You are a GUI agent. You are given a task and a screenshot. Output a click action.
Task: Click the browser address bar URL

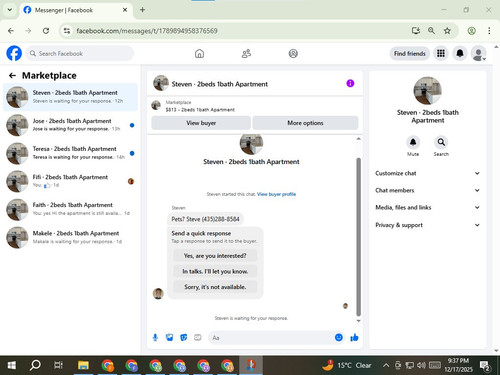147,31
